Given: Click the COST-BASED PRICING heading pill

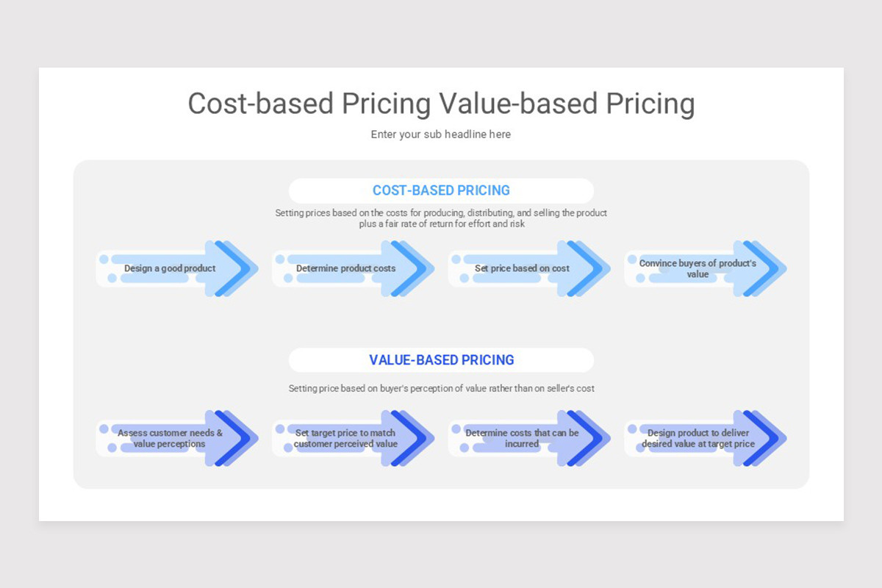Looking at the screenshot, I should pos(441,190).
